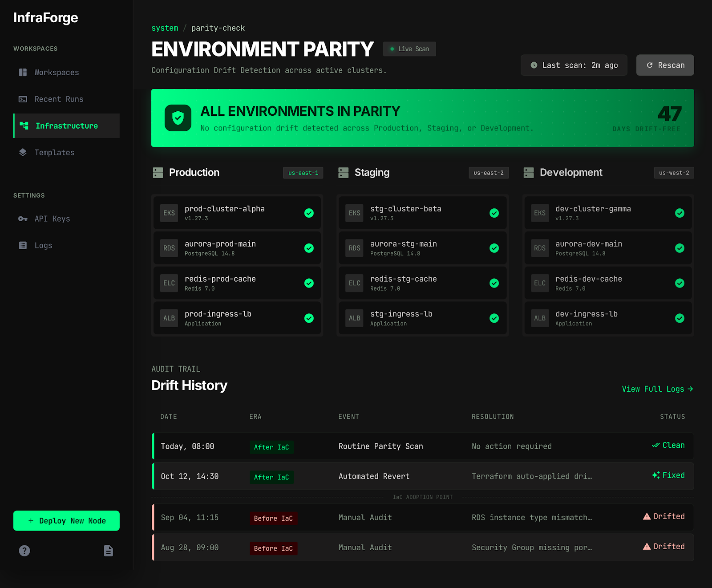This screenshot has width=712, height=588.
Task: Click redis-dev-cache status check icon
Action: tap(680, 283)
